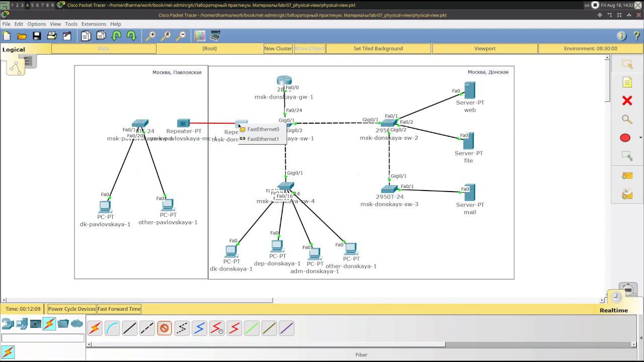Image resolution: width=644 pixels, height=362 pixels.
Task: Click the [Root] navigation button
Action: pos(209,48)
